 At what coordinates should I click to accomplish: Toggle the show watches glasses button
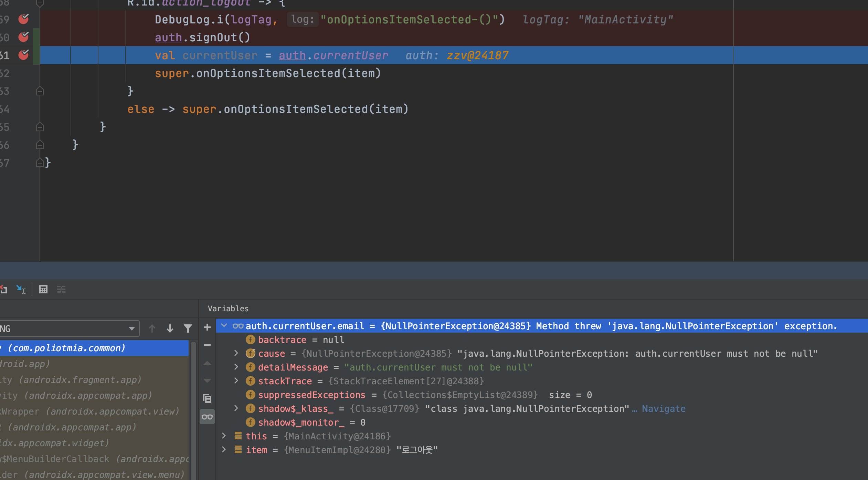207,417
